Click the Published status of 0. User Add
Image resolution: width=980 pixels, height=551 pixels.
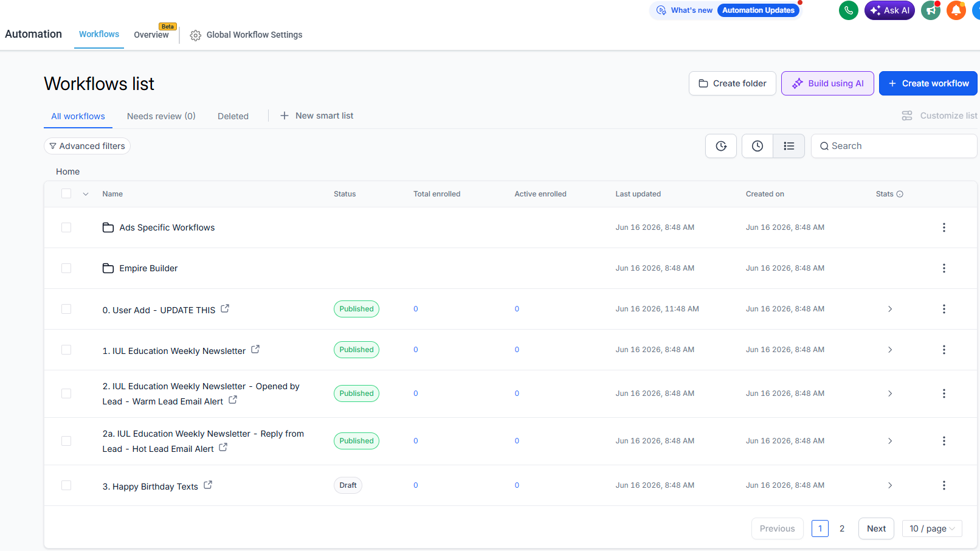356,309
